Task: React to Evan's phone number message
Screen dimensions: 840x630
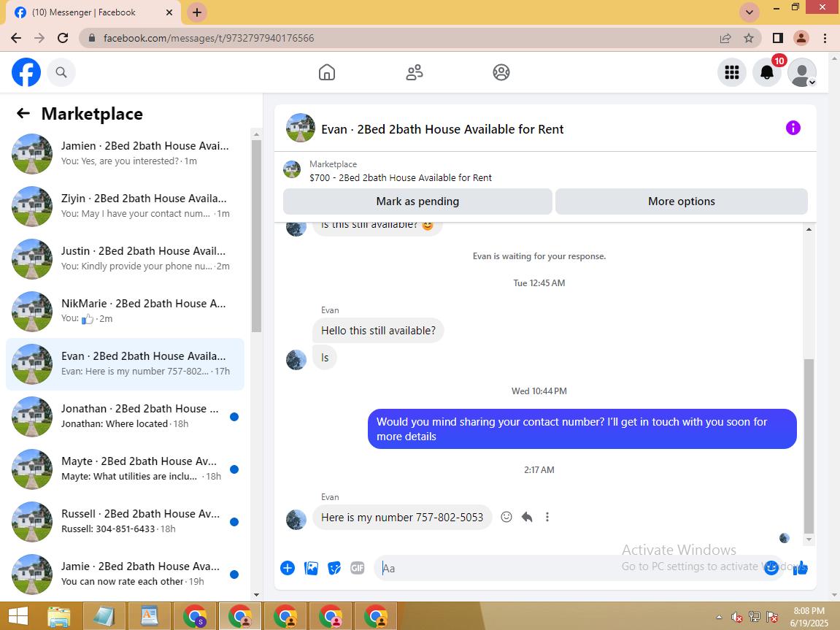Action: (506, 517)
